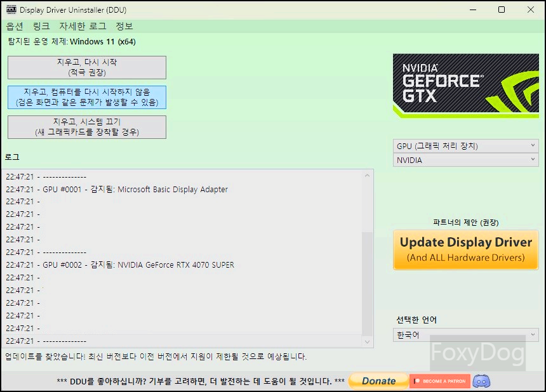The width and height of the screenshot is (546, 392).
Task: Click 지우고, 컴퓨터를 다시 시작하지 않음 button
Action: (x=87, y=97)
